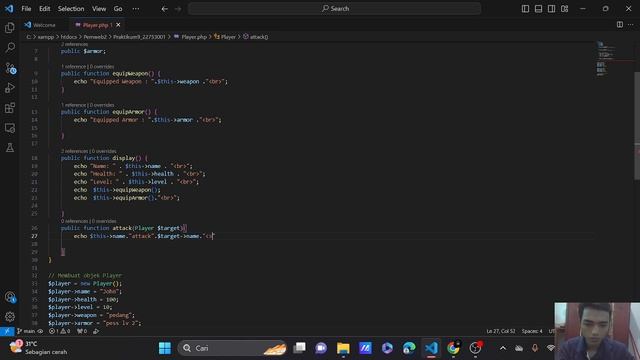Open remote window indicator in status bar
The image size is (640, 360).
[x=7, y=331]
